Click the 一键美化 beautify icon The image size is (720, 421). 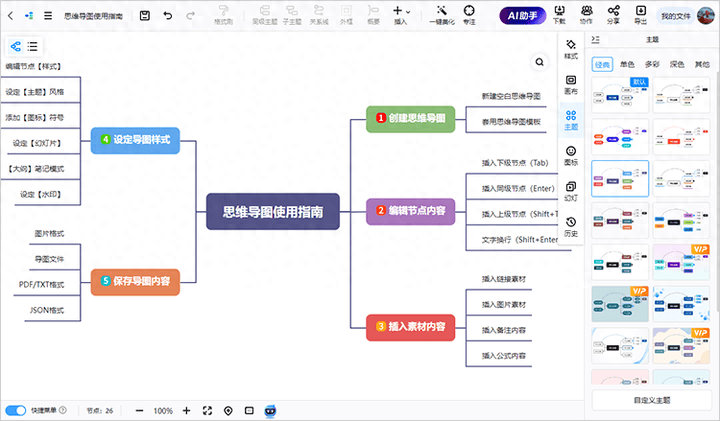pos(442,12)
